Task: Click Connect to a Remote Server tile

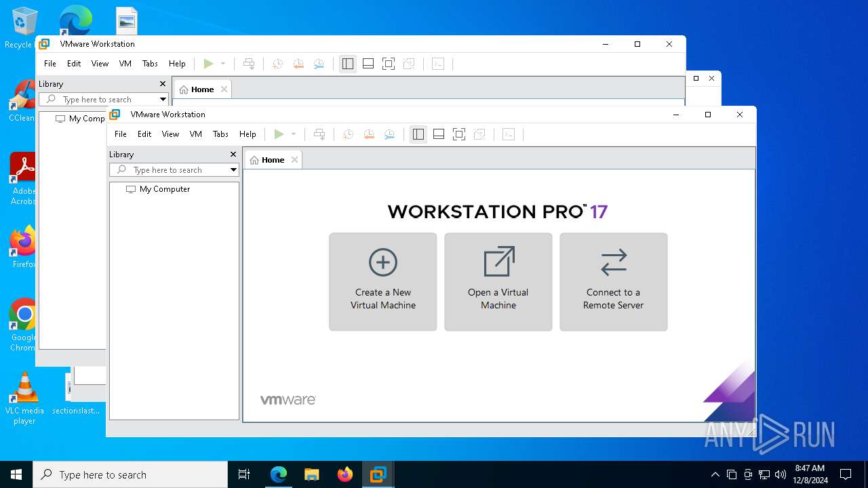Action: [x=614, y=282]
